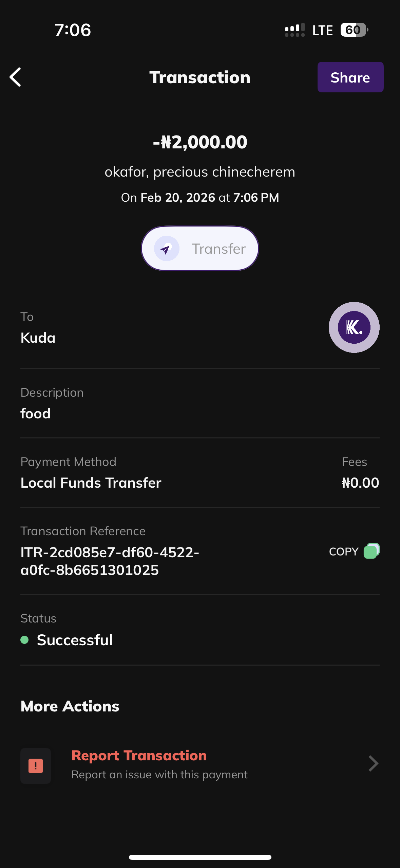Tap the recipient name okafor, precious chinecherem
Viewport: 400px width, 868px height.
click(200, 172)
